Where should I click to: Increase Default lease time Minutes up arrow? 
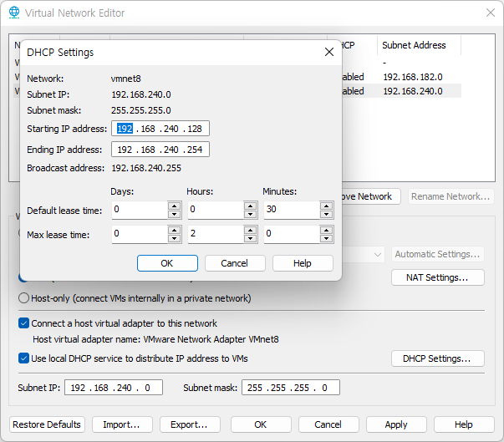(326, 206)
